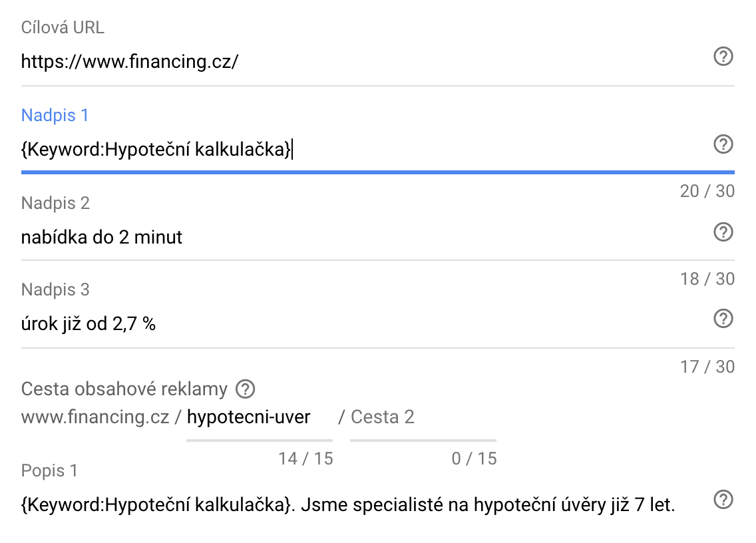The height and width of the screenshot is (543, 756).
Task: Click help icon next to Cesta obsahové reklamy
Action: [x=246, y=389]
